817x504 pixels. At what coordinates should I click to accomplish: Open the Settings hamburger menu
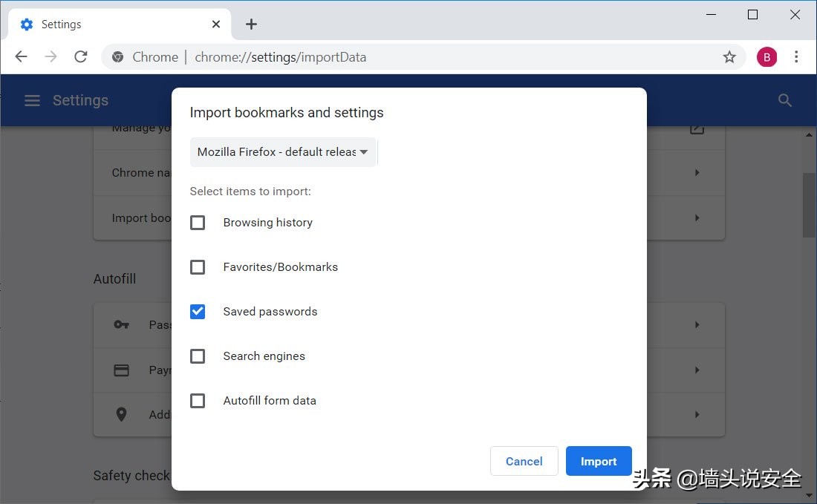click(32, 100)
